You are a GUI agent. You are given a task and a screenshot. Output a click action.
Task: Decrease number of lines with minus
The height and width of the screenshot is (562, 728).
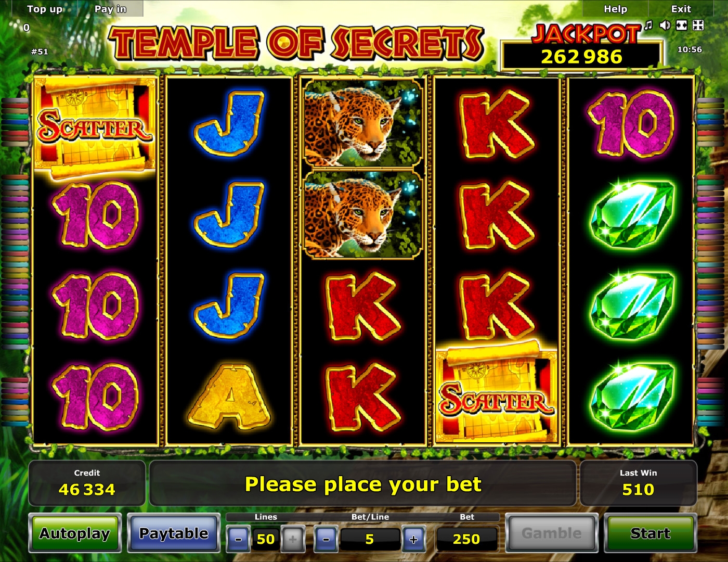tap(238, 539)
